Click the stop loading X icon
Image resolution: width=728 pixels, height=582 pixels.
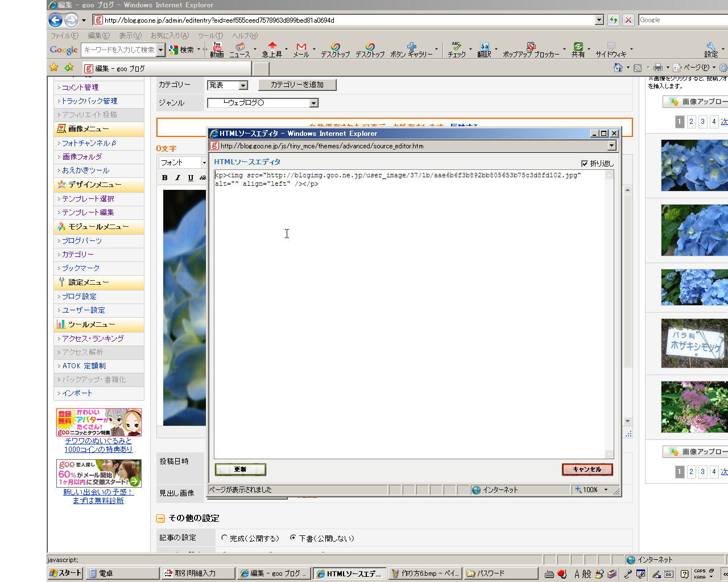click(x=628, y=20)
